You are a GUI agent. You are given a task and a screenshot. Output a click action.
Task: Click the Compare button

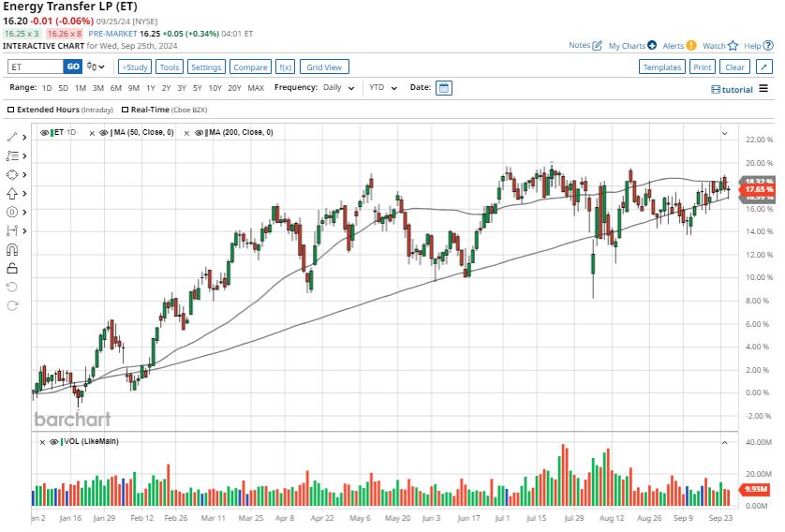click(x=250, y=67)
